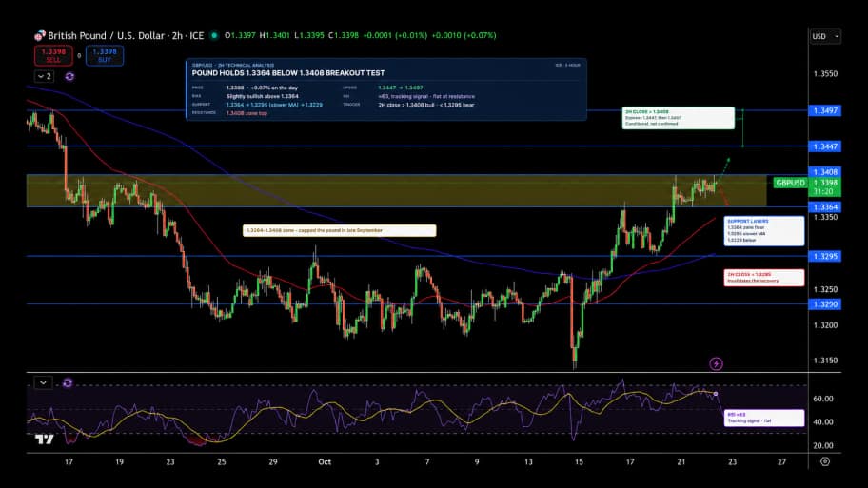Click the 'SUPPORT LAYERS' note box
The image size is (868, 488).
pos(764,231)
